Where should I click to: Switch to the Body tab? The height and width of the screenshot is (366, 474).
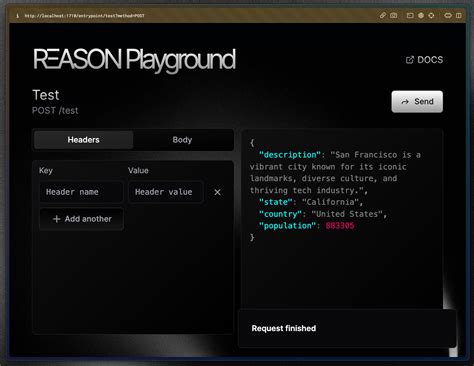click(182, 140)
